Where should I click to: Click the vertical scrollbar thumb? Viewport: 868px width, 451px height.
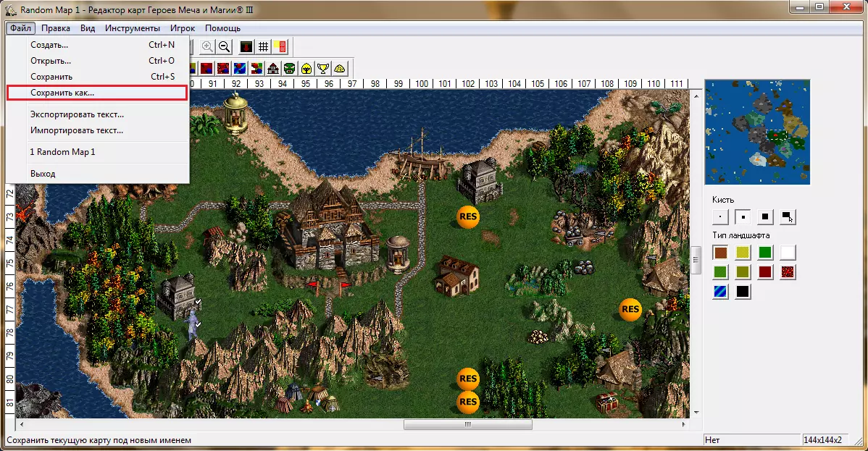[696, 261]
